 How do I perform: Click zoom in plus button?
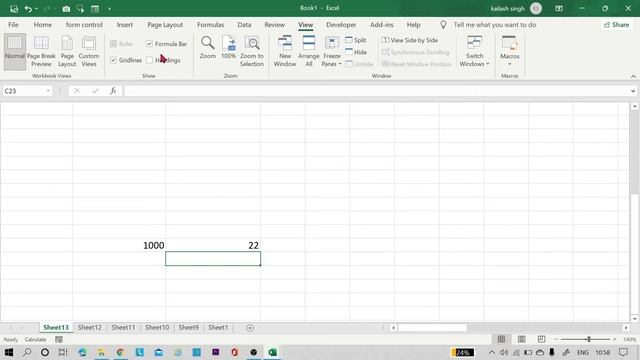[615, 339]
